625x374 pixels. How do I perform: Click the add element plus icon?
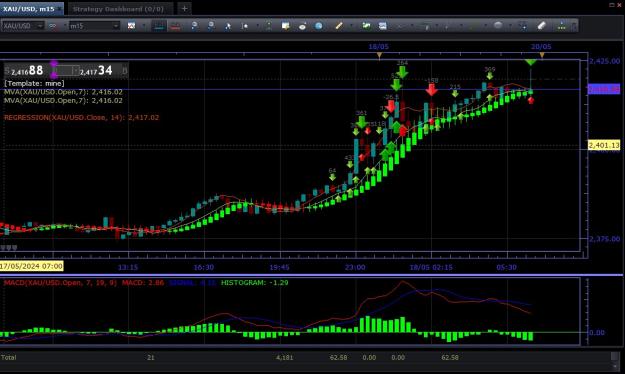[523, 26]
